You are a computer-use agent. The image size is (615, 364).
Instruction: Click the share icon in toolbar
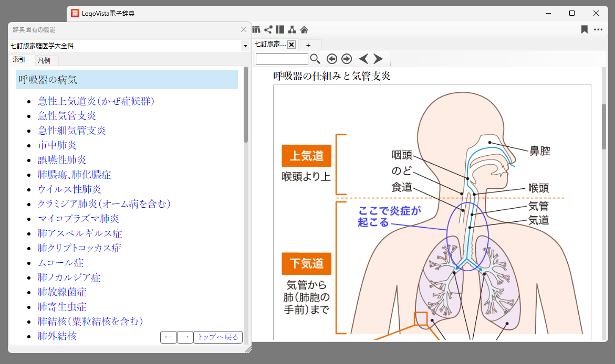(268, 29)
